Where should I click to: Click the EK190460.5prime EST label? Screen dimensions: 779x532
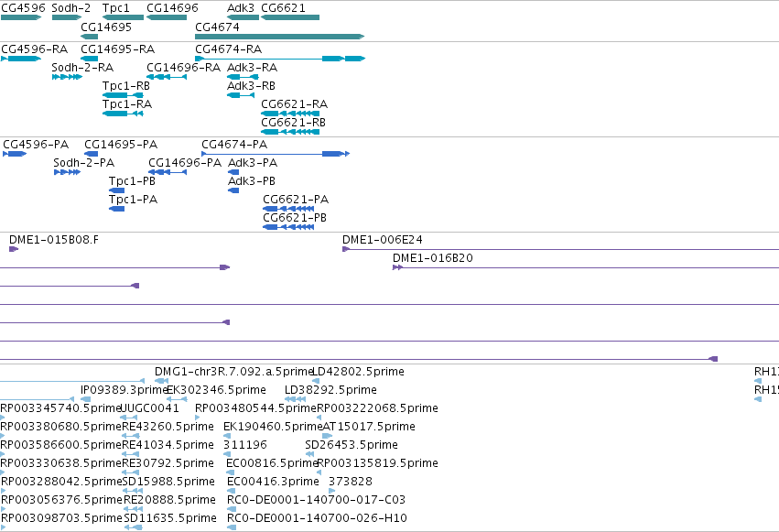tap(273, 427)
